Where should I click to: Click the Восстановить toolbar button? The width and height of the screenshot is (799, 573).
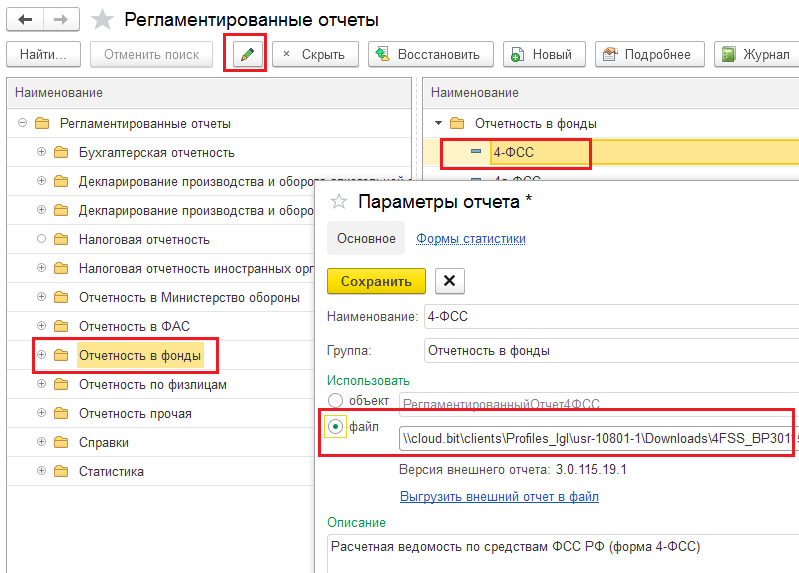[x=429, y=54]
